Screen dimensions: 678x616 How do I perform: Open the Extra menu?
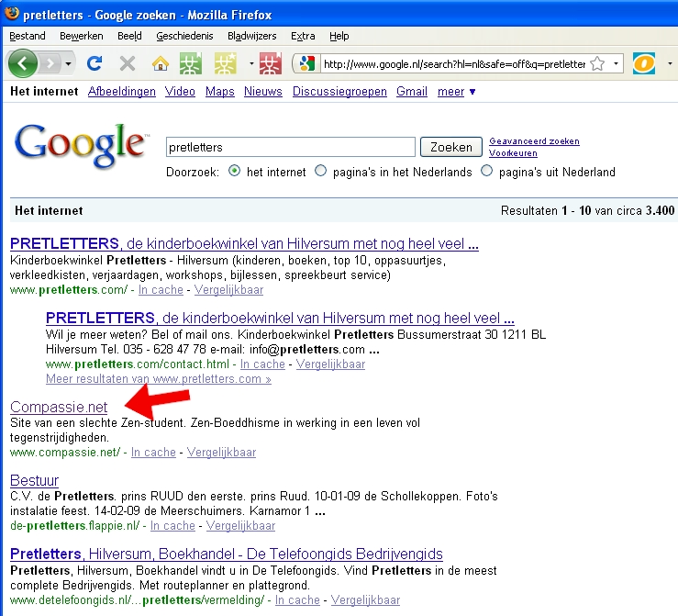coord(303,36)
